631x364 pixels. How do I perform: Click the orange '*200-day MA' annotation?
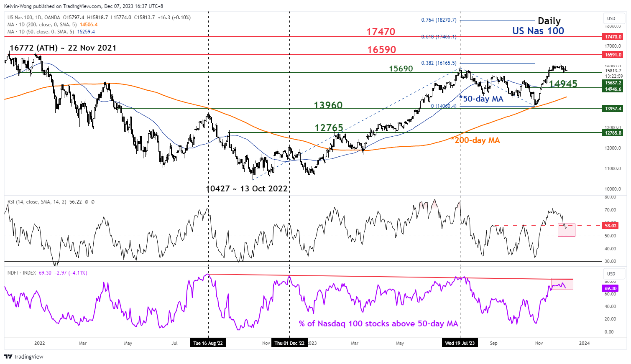[475, 140]
